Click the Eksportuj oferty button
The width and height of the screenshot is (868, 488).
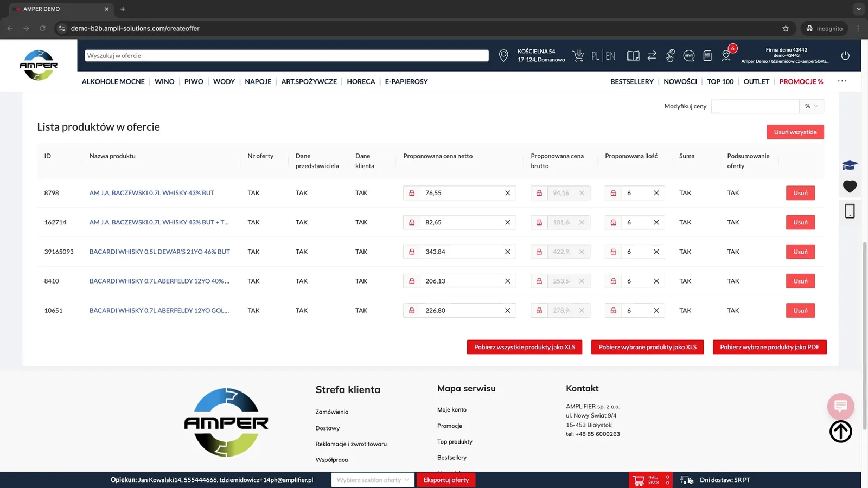(x=446, y=480)
